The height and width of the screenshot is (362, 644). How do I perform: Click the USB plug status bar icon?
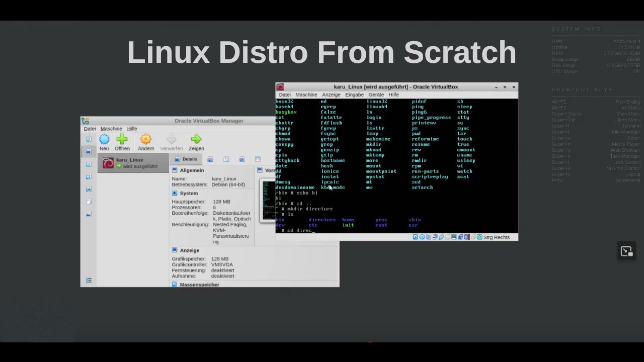441,237
